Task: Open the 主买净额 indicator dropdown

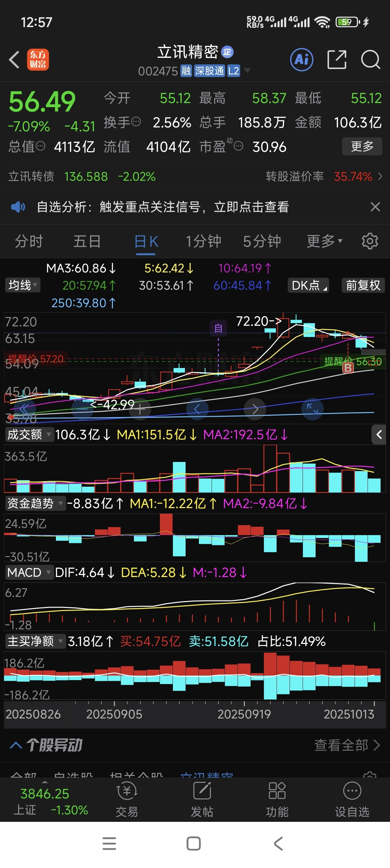Action: click(x=35, y=641)
